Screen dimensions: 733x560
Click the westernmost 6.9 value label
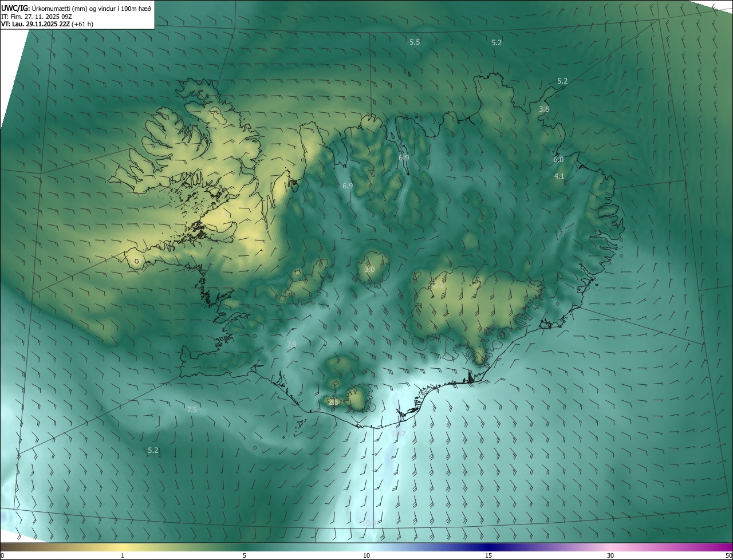(348, 186)
